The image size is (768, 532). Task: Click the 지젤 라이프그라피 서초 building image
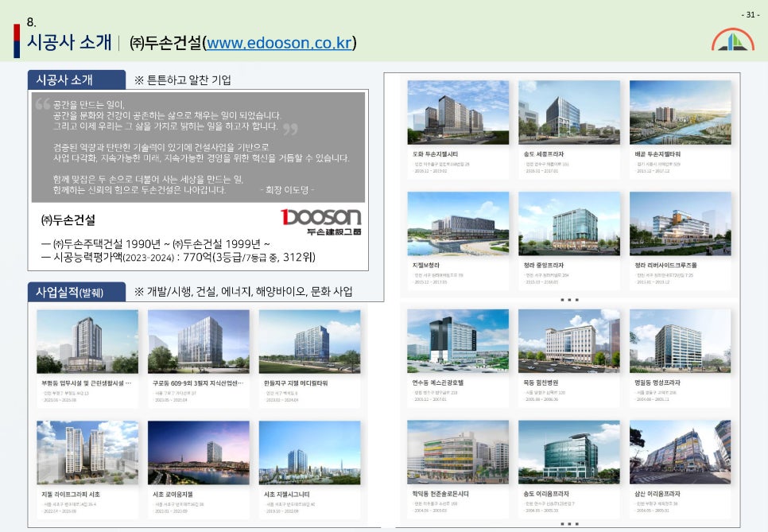(87, 452)
